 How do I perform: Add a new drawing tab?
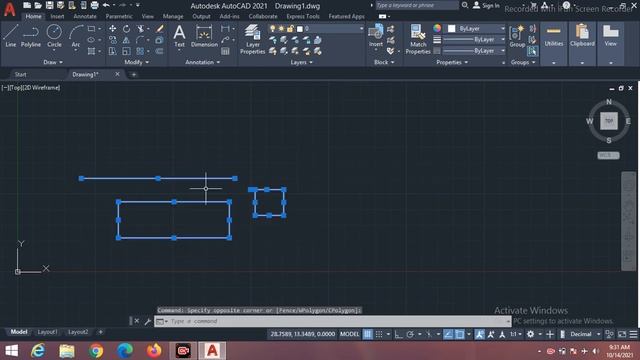coord(134,74)
